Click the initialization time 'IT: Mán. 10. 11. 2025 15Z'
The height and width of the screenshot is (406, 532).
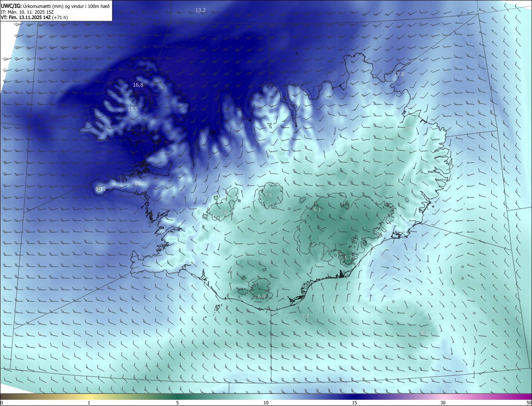click(27, 12)
